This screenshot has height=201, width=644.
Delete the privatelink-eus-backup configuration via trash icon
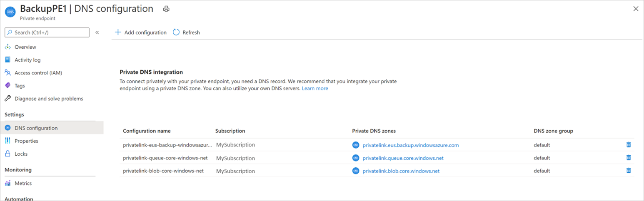[x=629, y=145]
